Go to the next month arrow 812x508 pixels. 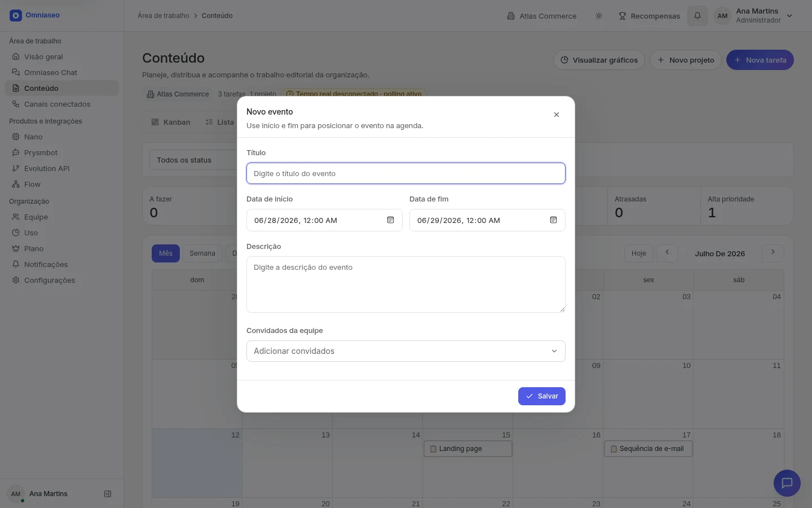tap(773, 253)
